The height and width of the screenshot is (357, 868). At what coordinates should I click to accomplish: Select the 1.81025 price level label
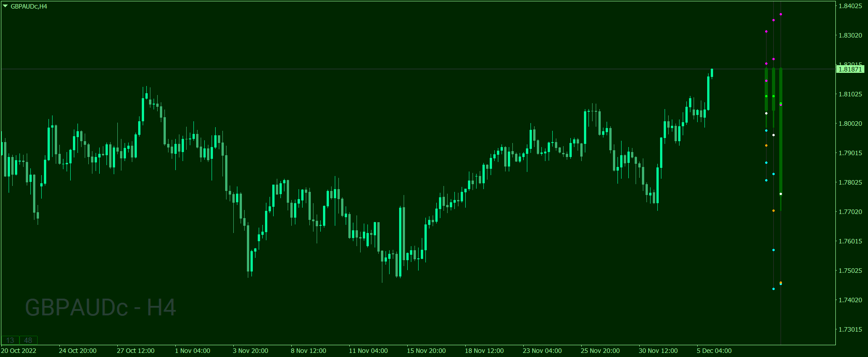[x=850, y=94]
